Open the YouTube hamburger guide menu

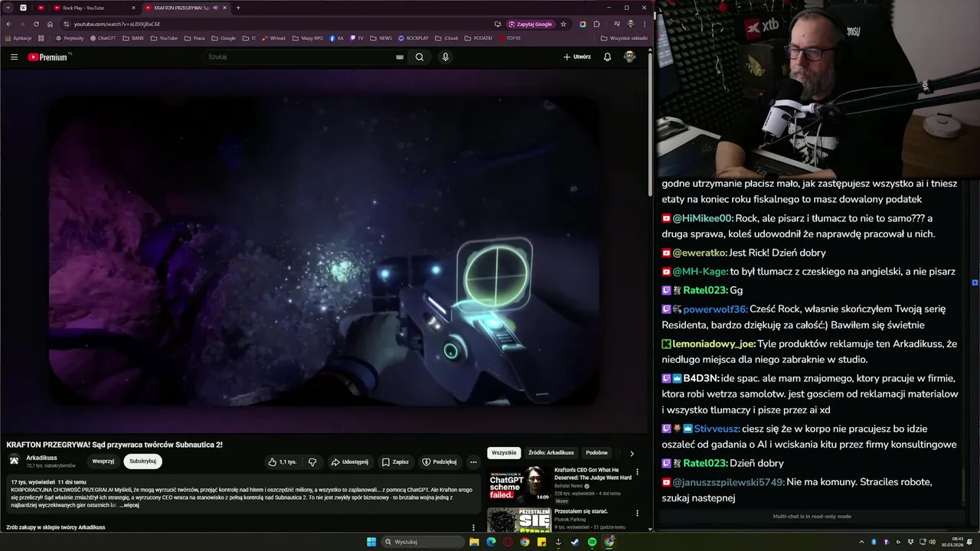14,57
